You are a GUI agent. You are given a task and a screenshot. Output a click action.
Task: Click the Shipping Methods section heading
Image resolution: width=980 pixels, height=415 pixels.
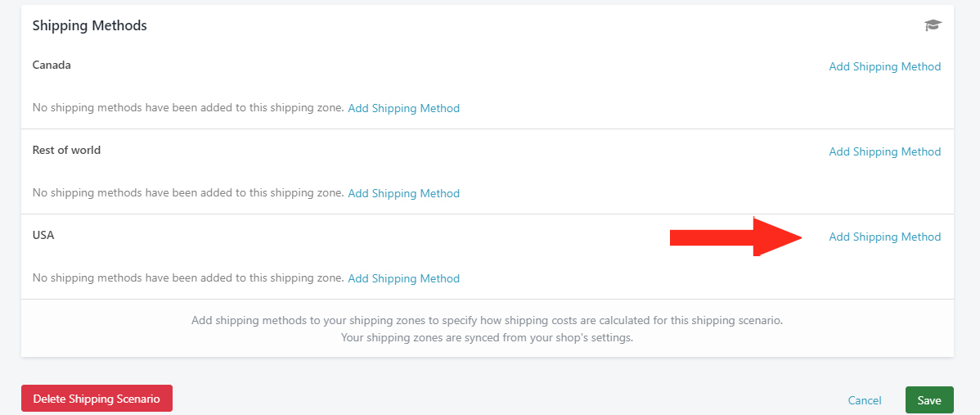pos(89,25)
